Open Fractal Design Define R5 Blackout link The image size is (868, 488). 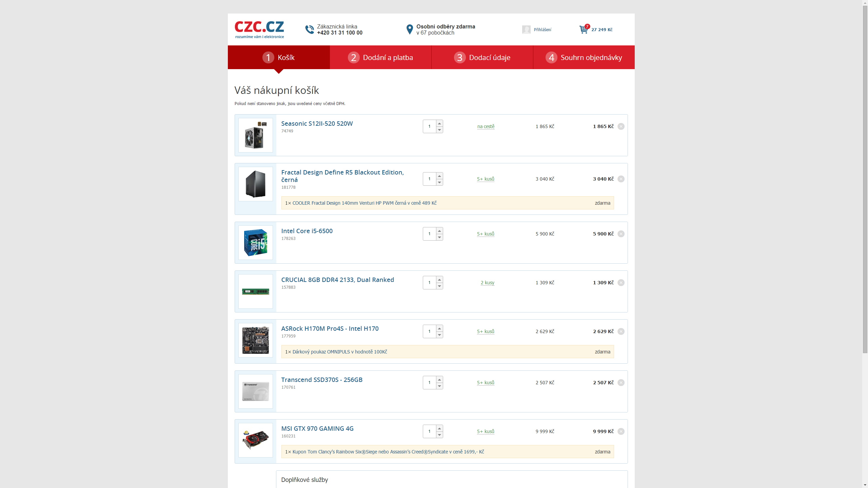[342, 176]
